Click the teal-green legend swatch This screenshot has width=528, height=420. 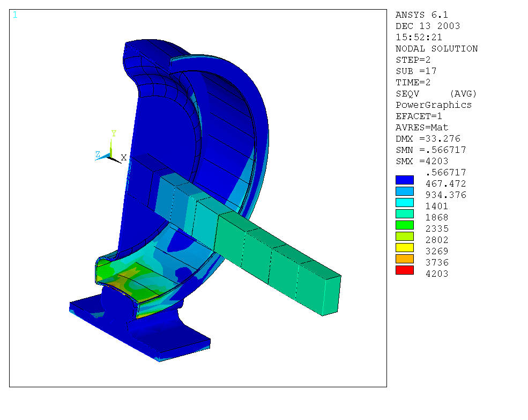click(x=404, y=213)
